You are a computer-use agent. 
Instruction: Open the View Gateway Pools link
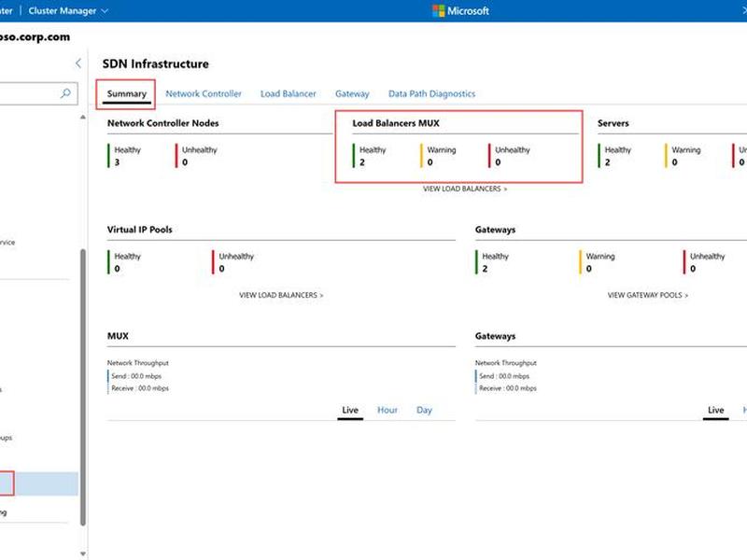pyautogui.click(x=648, y=295)
